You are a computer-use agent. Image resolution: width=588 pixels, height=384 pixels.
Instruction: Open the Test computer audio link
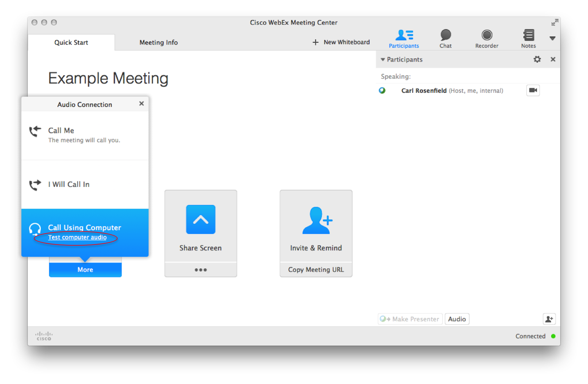pos(77,237)
